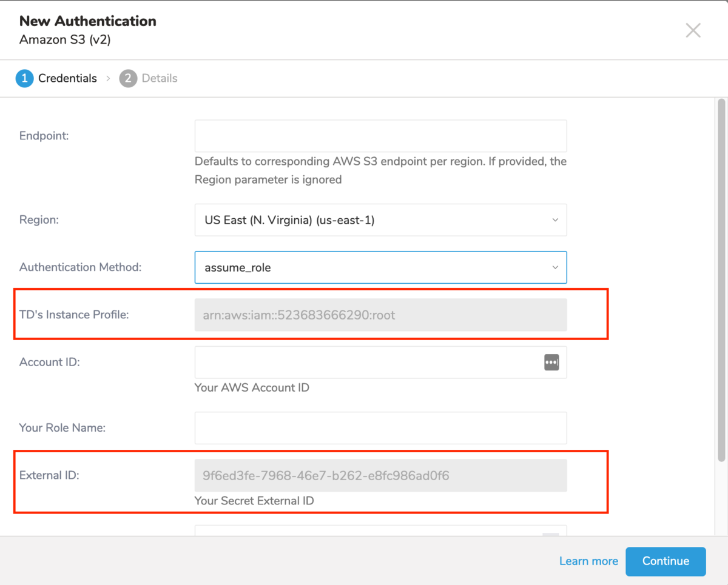728x585 pixels.
Task: Click the assume_role value text
Action: tap(238, 267)
